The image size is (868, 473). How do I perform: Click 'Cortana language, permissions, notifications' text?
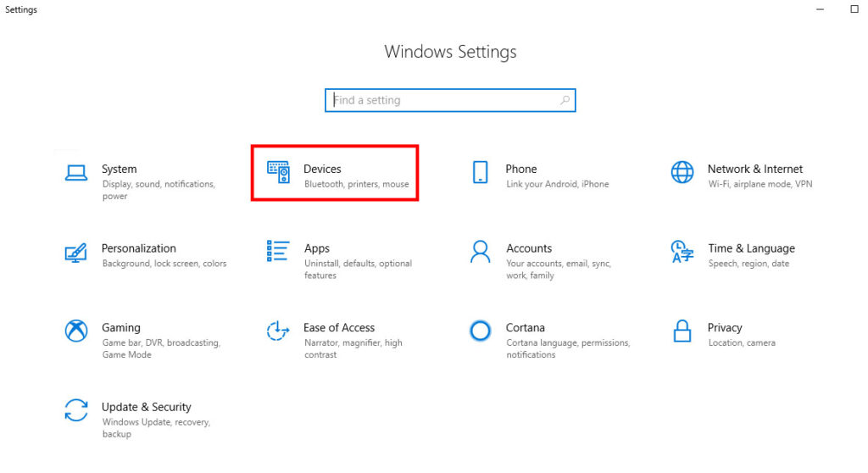click(x=568, y=348)
